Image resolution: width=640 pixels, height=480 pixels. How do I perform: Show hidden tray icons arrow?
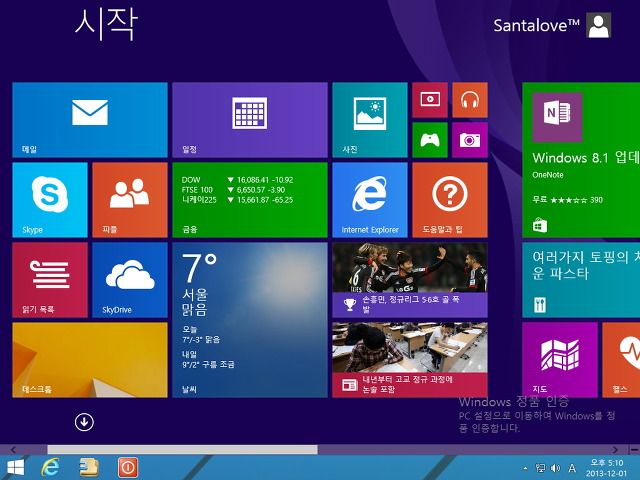[x=525, y=468]
